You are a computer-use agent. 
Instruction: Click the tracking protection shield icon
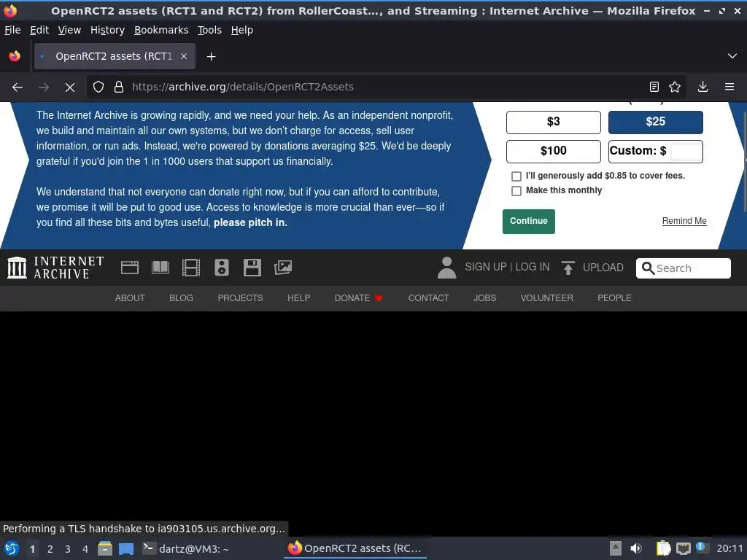click(98, 87)
